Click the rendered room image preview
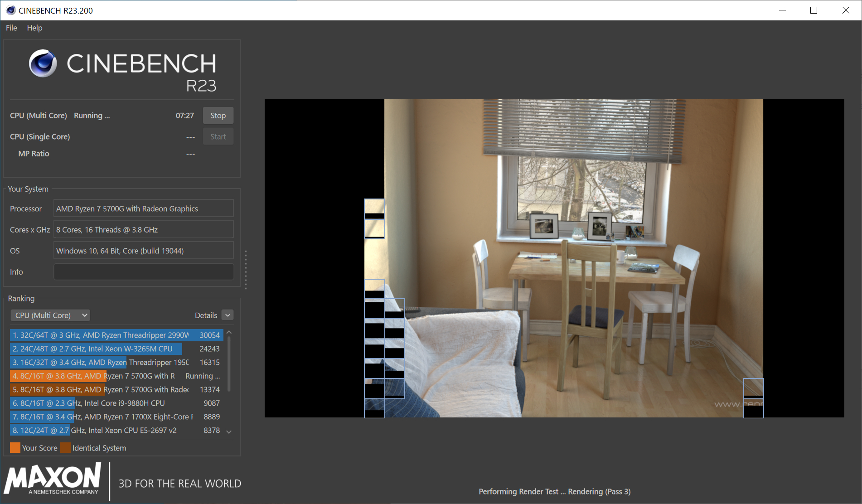 554,258
